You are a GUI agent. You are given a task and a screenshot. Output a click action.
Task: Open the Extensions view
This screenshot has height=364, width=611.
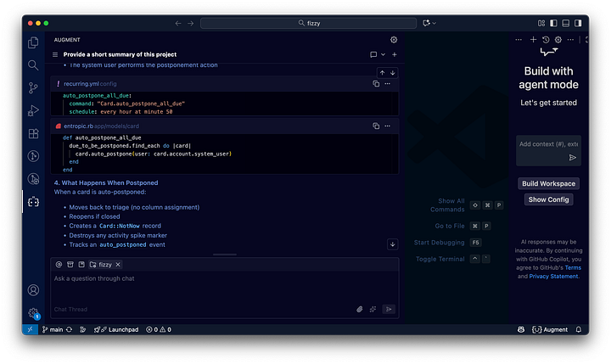pyautogui.click(x=33, y=134)
